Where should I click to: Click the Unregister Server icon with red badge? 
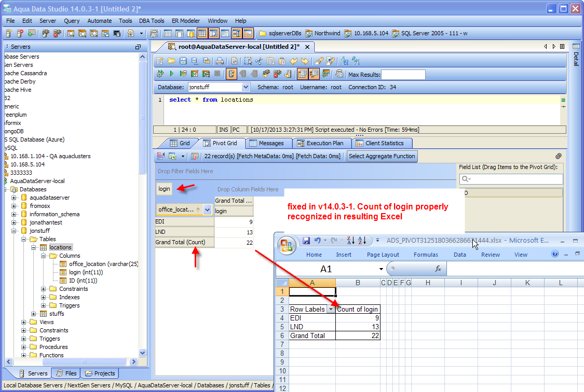point(20,34)
